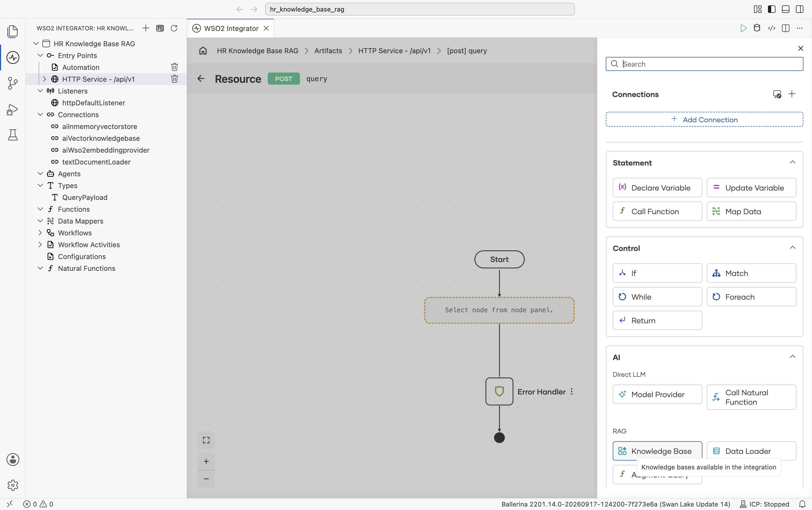This screenshot has height=510, width=812.
Task: Delete the Automation entry point
Action: click(x=174, y=67)
